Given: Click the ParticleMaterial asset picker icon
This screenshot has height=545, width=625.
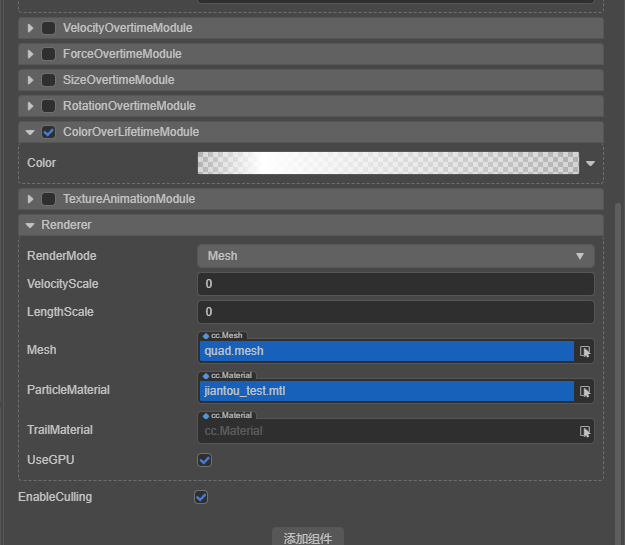Looking at the screenshot, I should coord(585,391).
